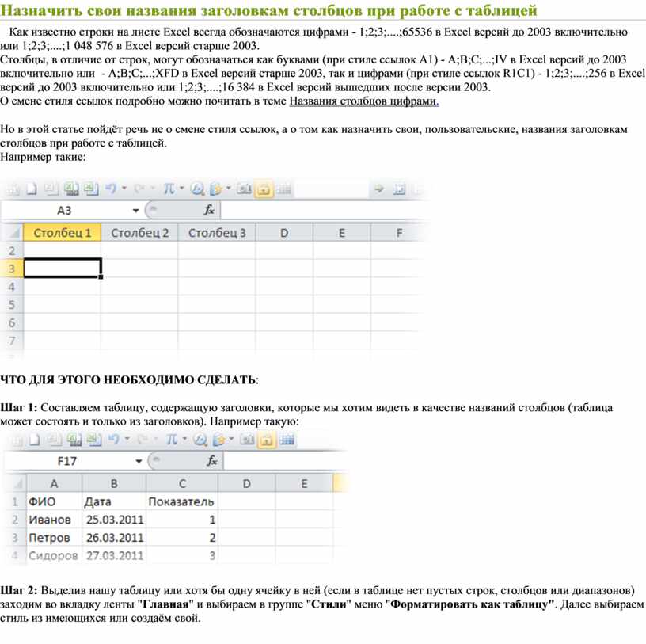This screenshot has height=644, width=646.
Task: Select the "Показатель" header cell
Action: click(x=181, y=501)
